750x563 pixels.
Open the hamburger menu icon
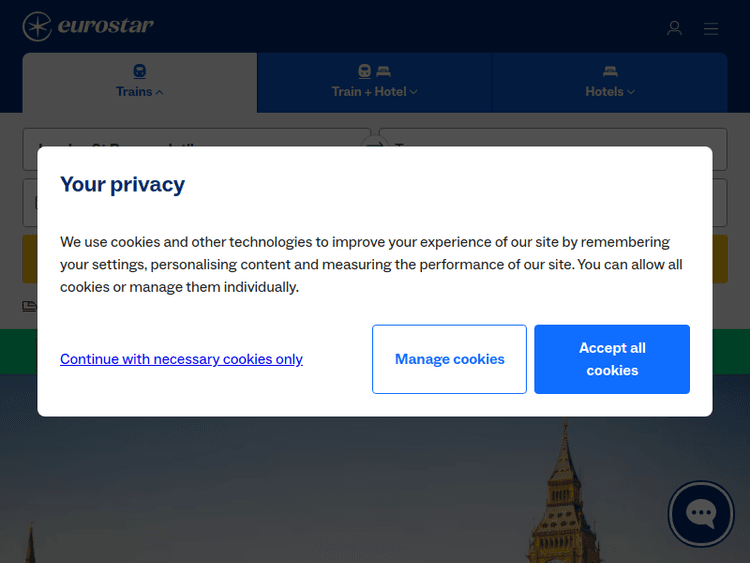tap(711, 29)
